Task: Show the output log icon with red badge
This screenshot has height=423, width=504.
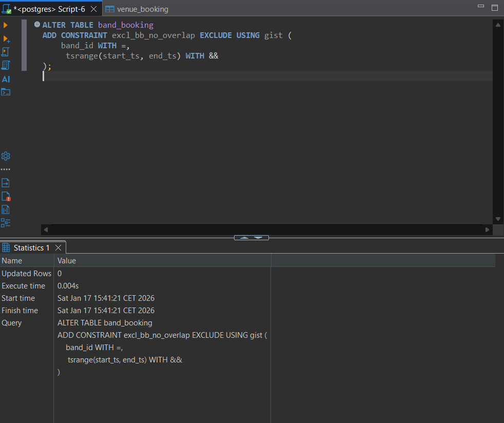Action: 6,197
